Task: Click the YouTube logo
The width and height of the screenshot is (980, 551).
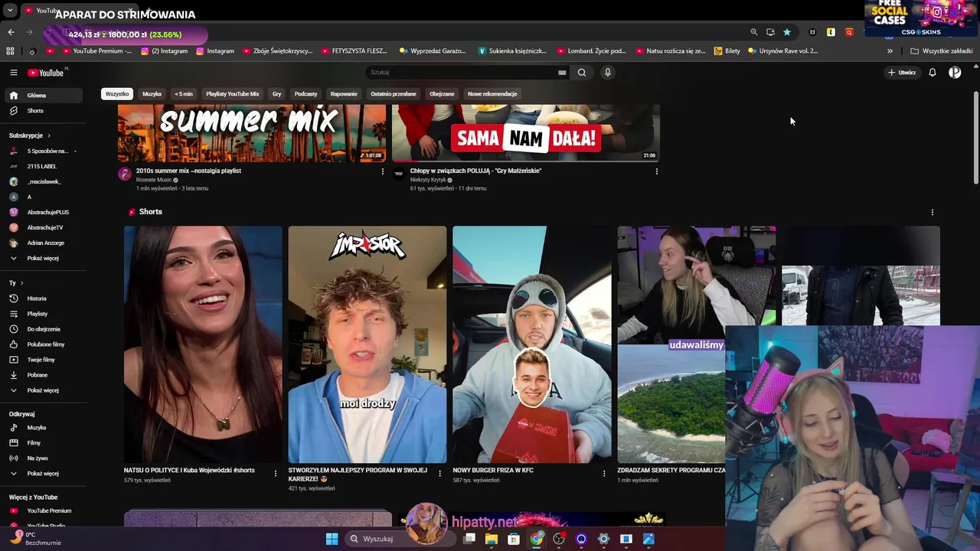Action: point(47,73)
